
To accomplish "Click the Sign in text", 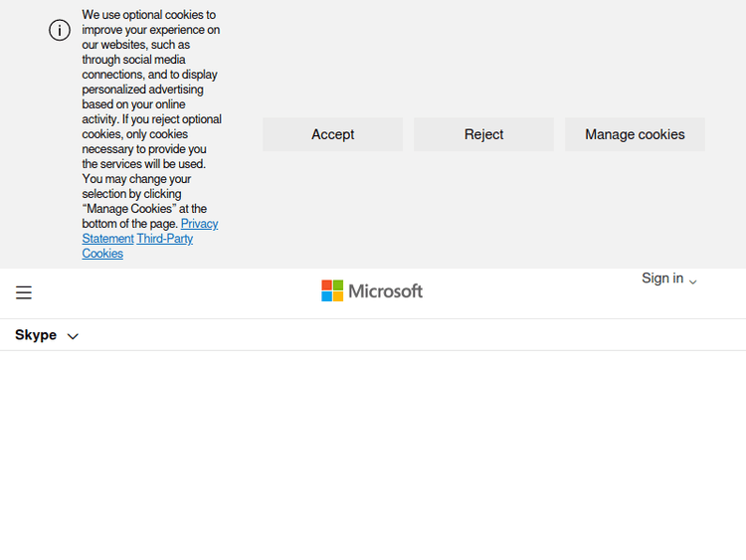I will click(x=662, y=279).
